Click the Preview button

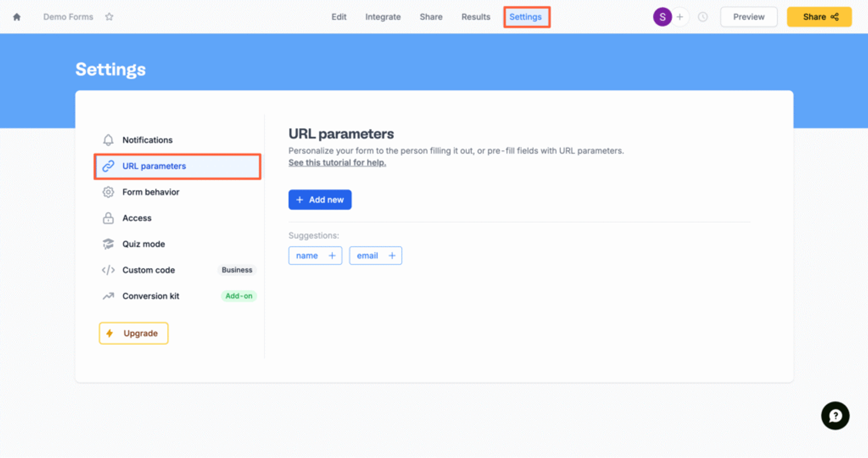click(749, 17)
